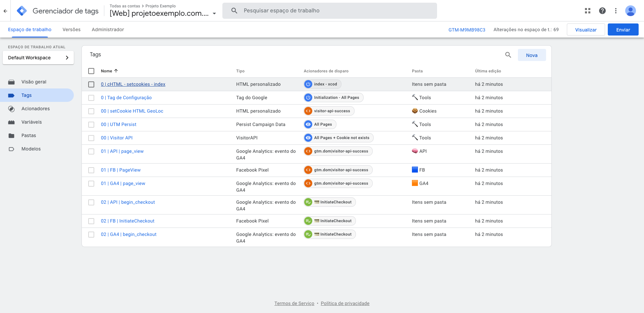Open the 00 | Visitor API tag link
This screenshot has width=644, height=313.
tap(117, 138)
